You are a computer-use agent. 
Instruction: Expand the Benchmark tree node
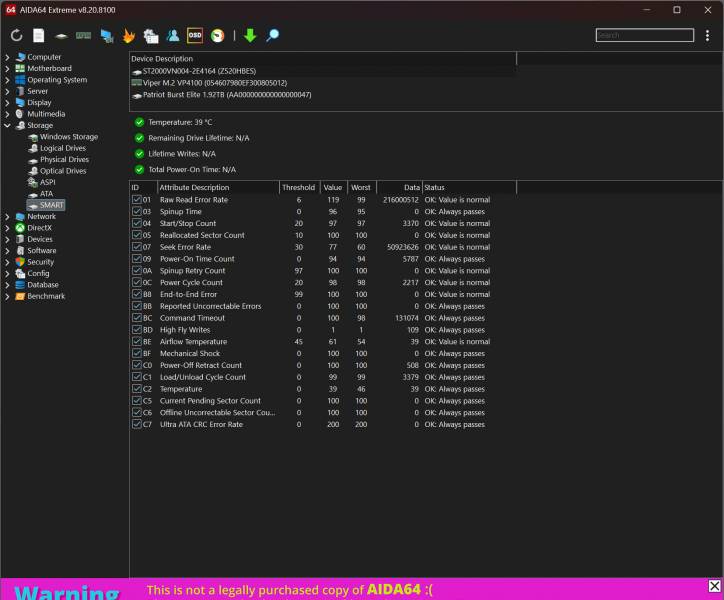[7, 296]
